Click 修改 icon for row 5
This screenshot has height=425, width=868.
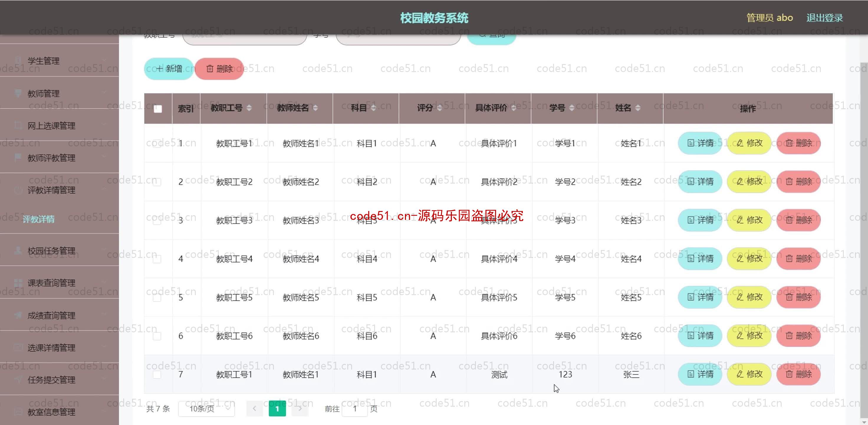[x=749, y=297]
